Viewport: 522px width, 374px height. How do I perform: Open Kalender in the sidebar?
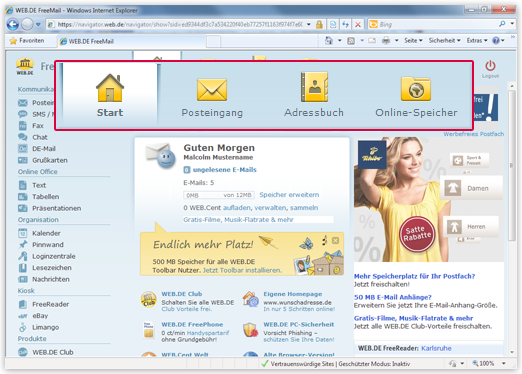tap(39, 233)
